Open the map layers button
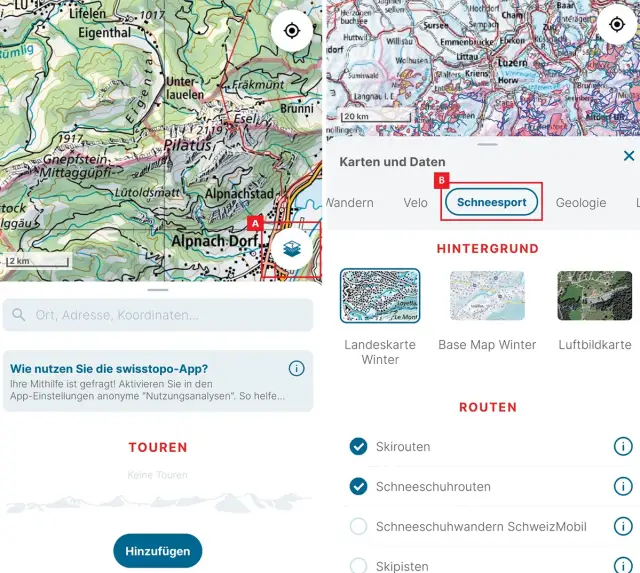The height and width of the screenshot is (573, 640). tap(292, 249)
